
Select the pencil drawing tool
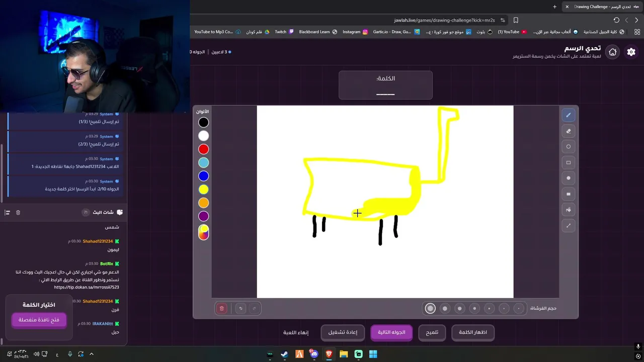pos(569,115)
